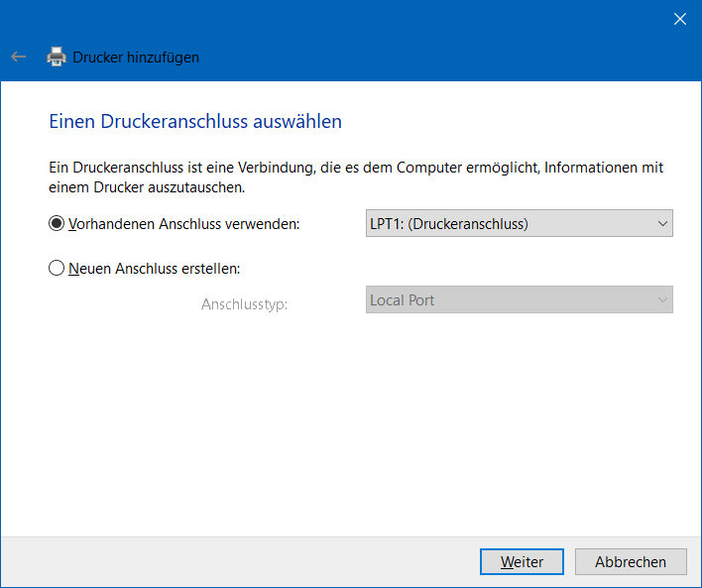Cancel with the Abbrechen button
The height and width of the screenshot is (588, 702).
click(631, 561)
